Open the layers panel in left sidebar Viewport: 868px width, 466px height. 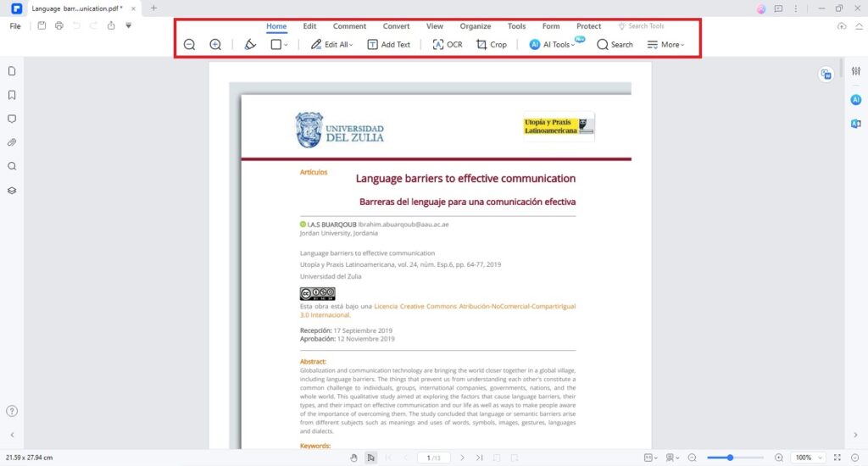tap(12, 190)
